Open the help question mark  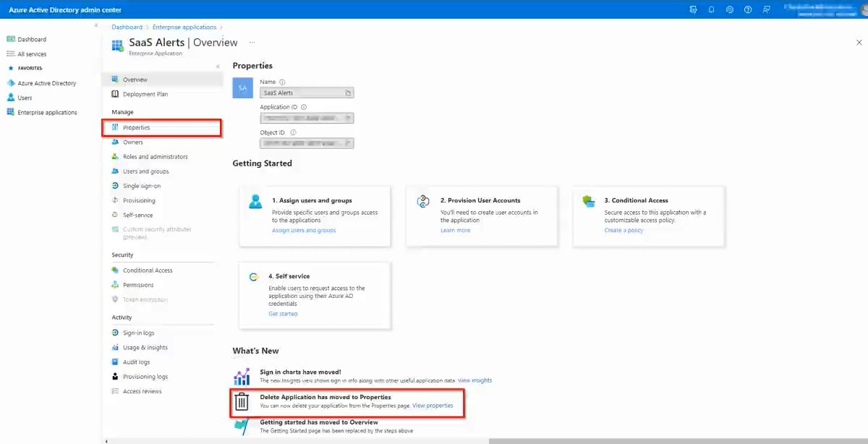[x=748, y=9]
